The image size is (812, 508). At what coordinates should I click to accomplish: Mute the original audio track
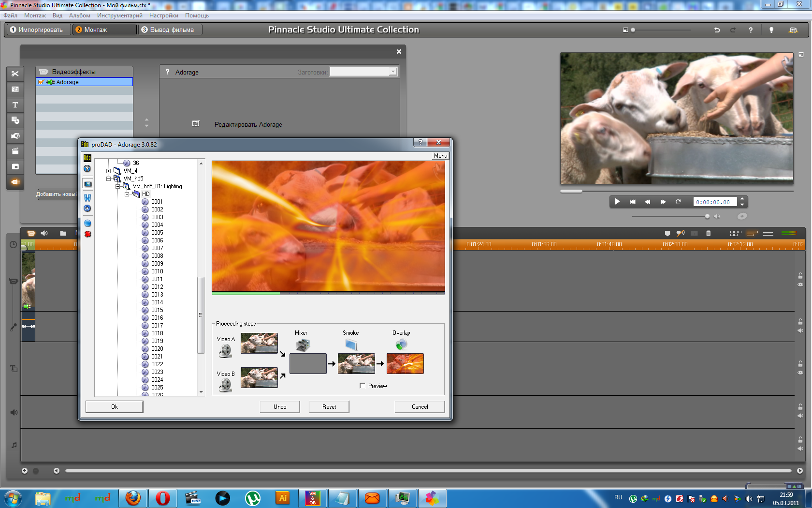point(800,330)
